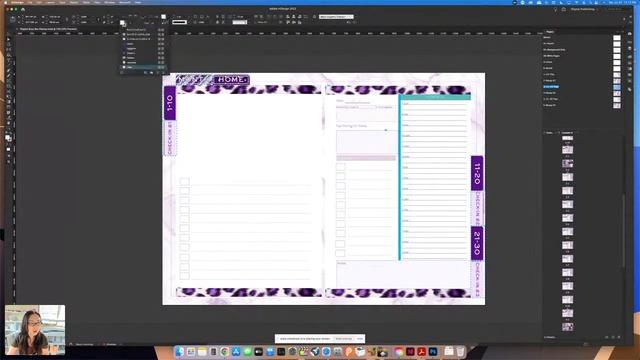640x360 pixels.
Task: Open the InDesign application menu
Action: [17, 2]
